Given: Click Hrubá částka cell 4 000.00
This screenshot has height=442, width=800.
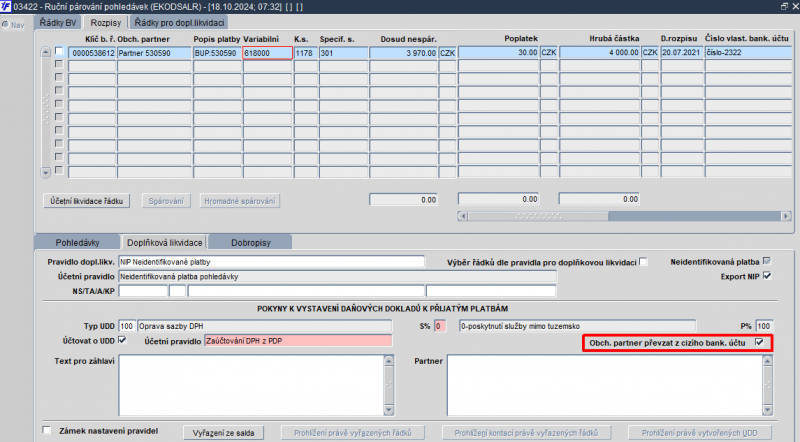Looking at the screenshot, I should [x=599, y=52].
